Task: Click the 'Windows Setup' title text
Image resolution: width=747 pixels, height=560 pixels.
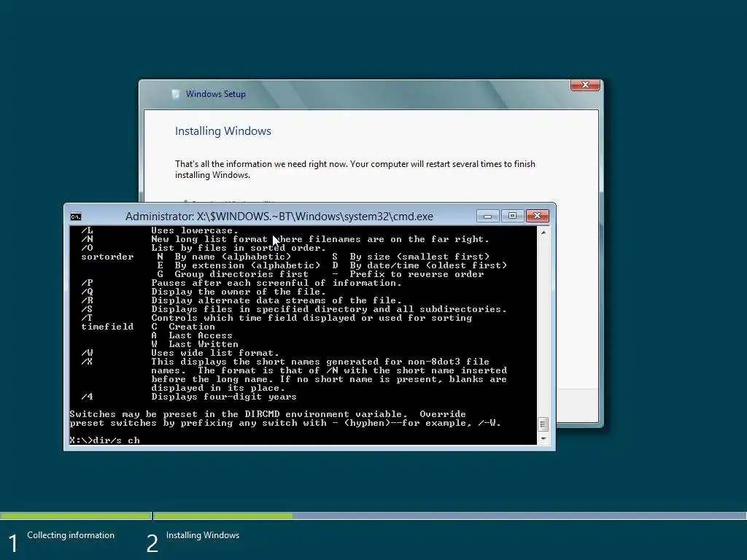Action: click(x=216, y=94)
